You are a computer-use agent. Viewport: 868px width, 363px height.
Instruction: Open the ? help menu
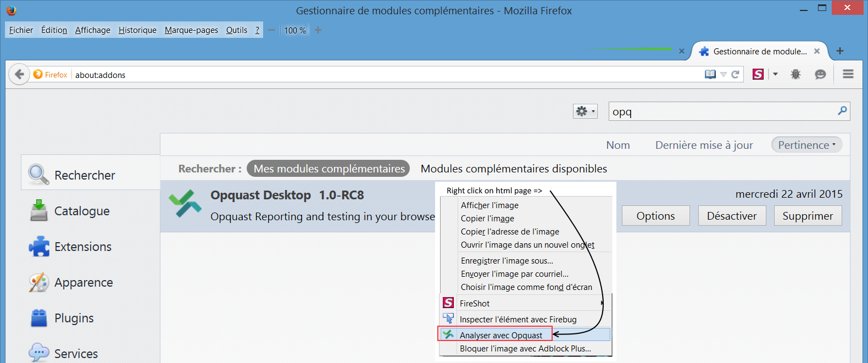[x=257, y=30]
